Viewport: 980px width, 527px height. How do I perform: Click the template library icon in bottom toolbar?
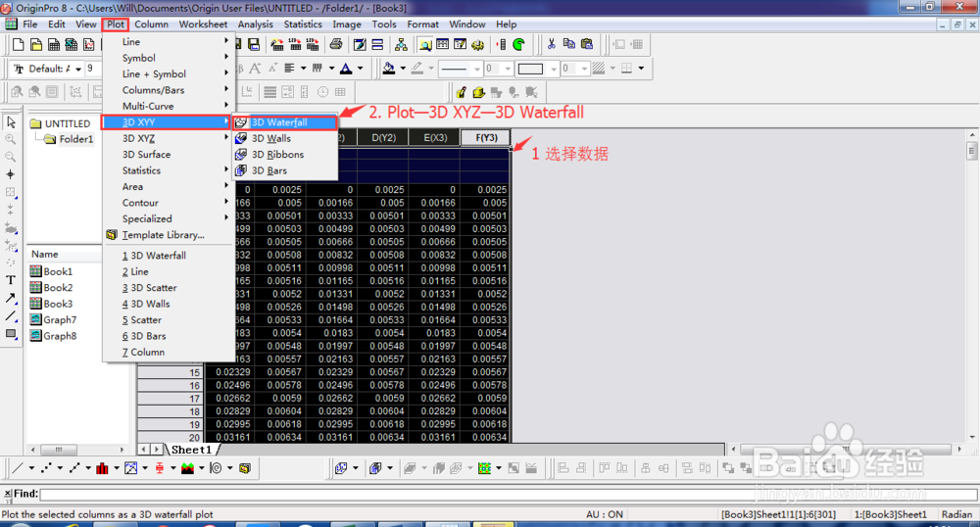pyautogui.click(x=245, y=467)
